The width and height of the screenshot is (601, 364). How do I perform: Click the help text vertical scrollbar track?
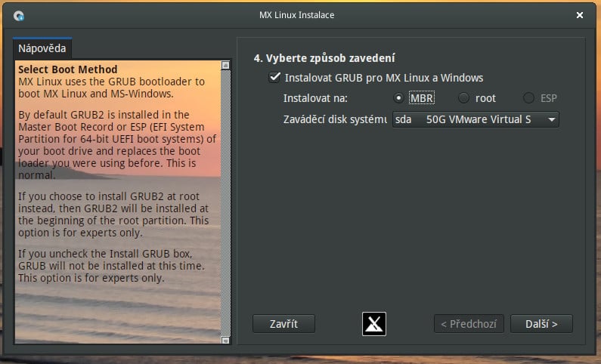click(226, 202)
